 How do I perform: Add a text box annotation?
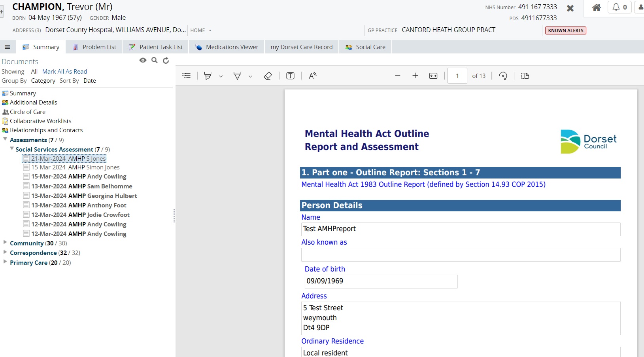[290, 76]
